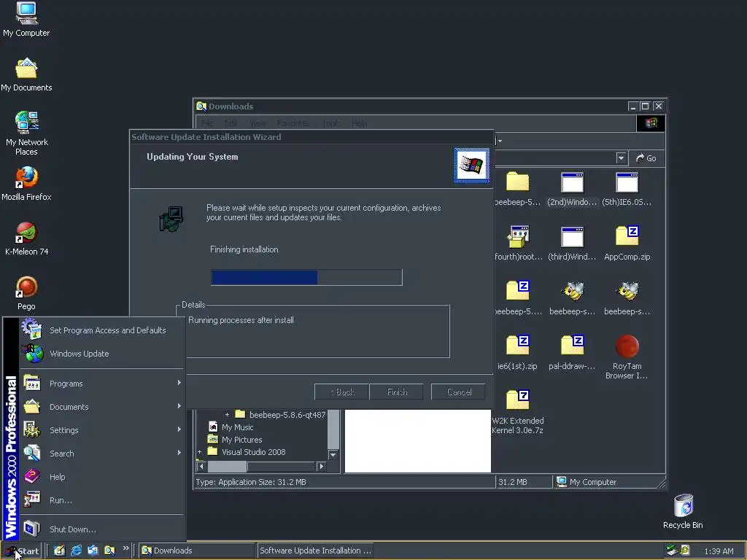Click Show Desktop quick launch icon
Image resolution: width=747 pixels, height=560 pixels.
click(x=59, y=551)
